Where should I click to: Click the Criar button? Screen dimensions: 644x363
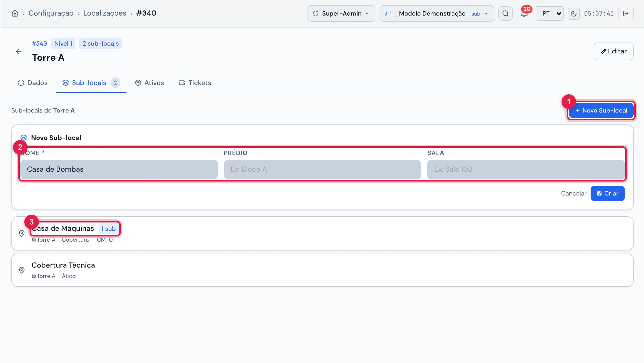607,193
